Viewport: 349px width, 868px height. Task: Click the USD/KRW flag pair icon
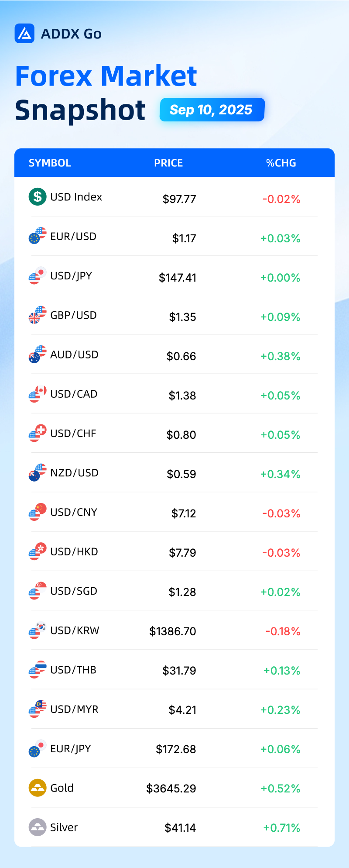(38, 630)
